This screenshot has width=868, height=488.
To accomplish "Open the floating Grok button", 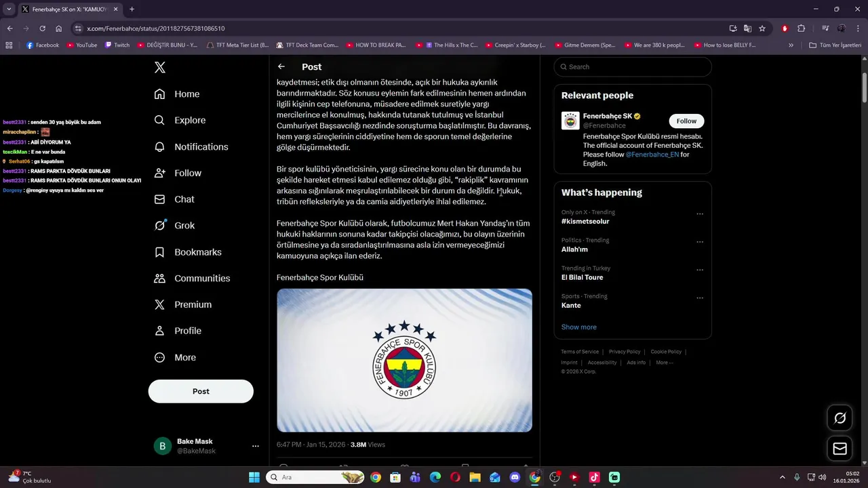I will (840, 418).
